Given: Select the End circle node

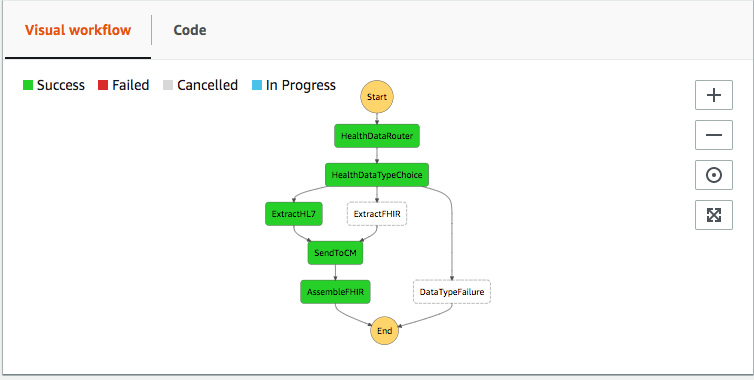Looking at the screenshot, I should click(x=385, y=330).
